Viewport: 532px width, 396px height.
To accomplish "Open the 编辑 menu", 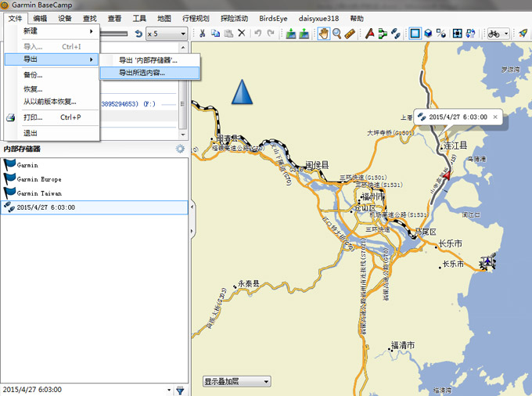I will (40, 18).
